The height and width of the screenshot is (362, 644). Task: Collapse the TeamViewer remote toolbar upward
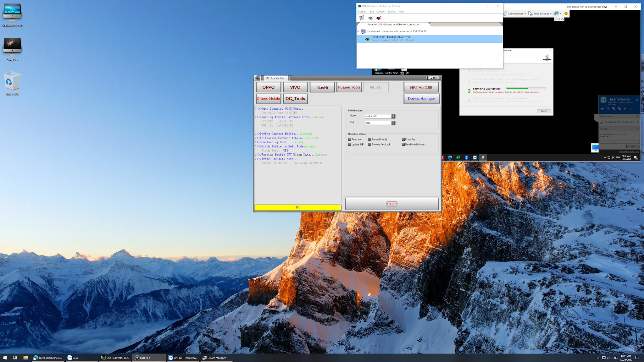pyautogui.click(x=562, y=19)
